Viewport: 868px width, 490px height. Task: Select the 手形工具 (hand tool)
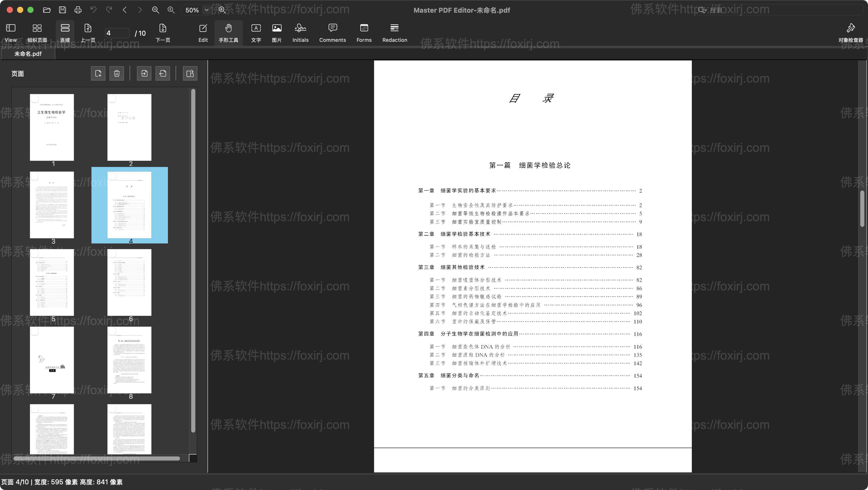[228, 32]
